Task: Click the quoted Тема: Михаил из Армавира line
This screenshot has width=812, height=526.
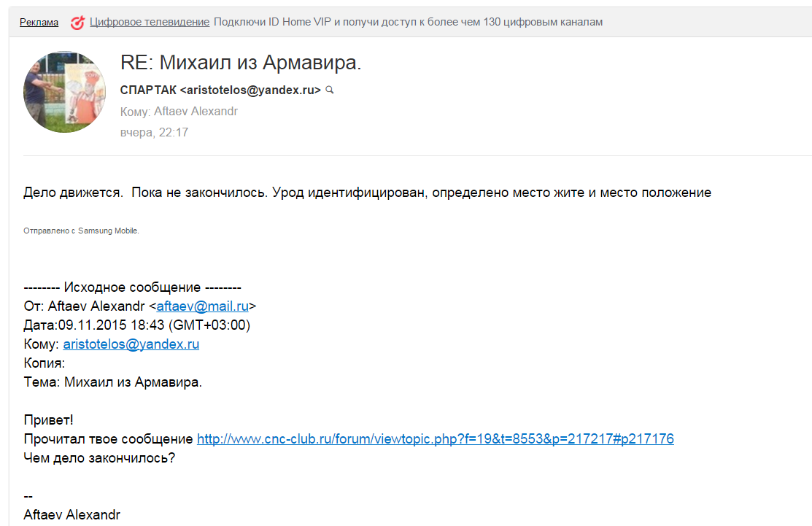Action: coord(112,382)
